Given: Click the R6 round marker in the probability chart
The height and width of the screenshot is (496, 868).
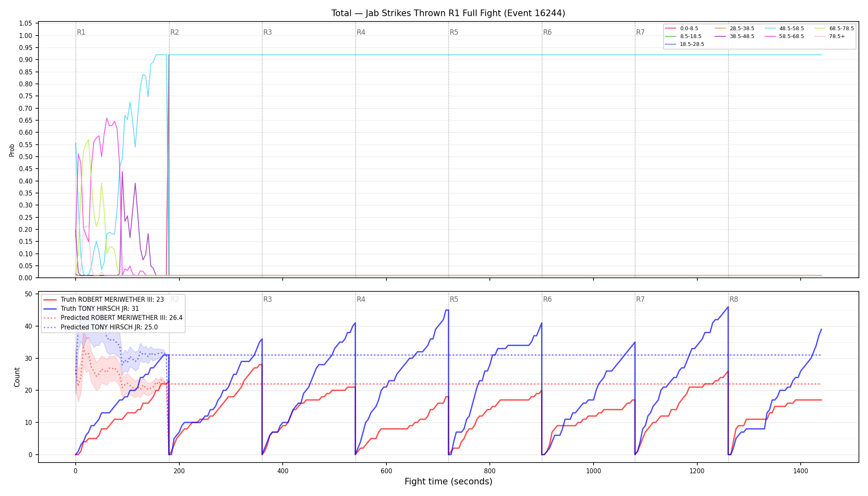Looking at the screenshot, I should pos(547,32).
